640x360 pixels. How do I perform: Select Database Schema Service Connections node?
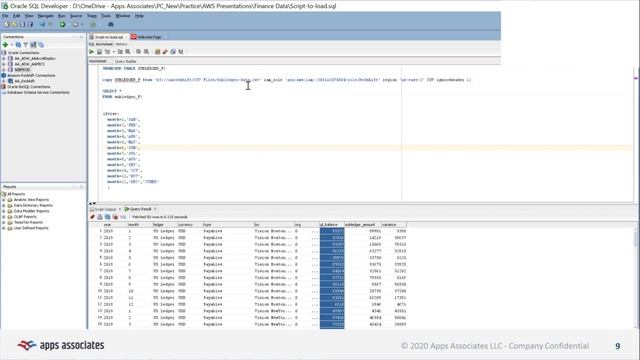click(38, 93)
